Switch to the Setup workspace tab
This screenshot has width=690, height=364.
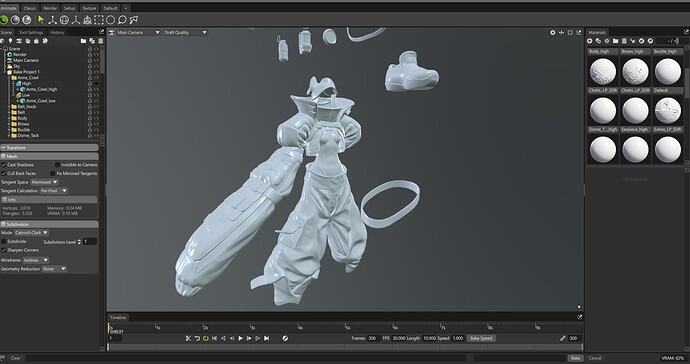(70, 8)
